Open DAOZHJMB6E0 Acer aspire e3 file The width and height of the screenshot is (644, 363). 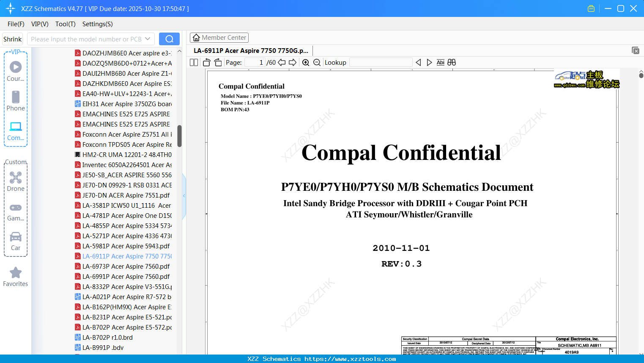point(127,53)
